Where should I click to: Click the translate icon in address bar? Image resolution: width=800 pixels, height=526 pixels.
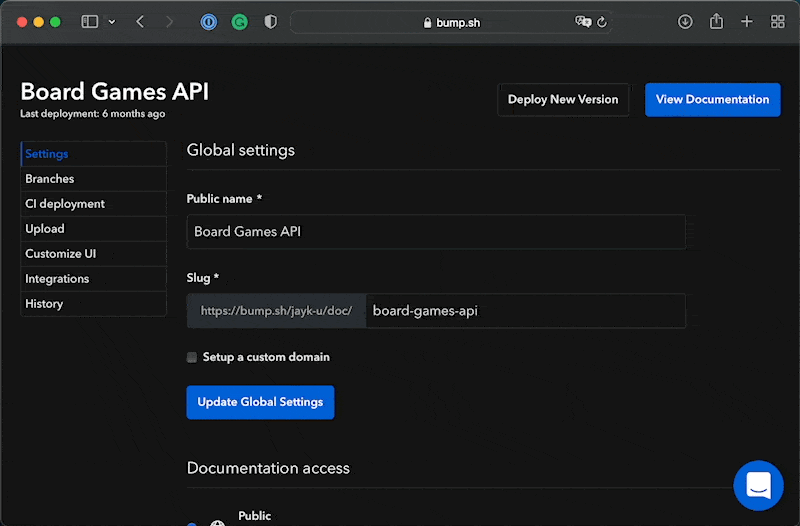(583, 21)
